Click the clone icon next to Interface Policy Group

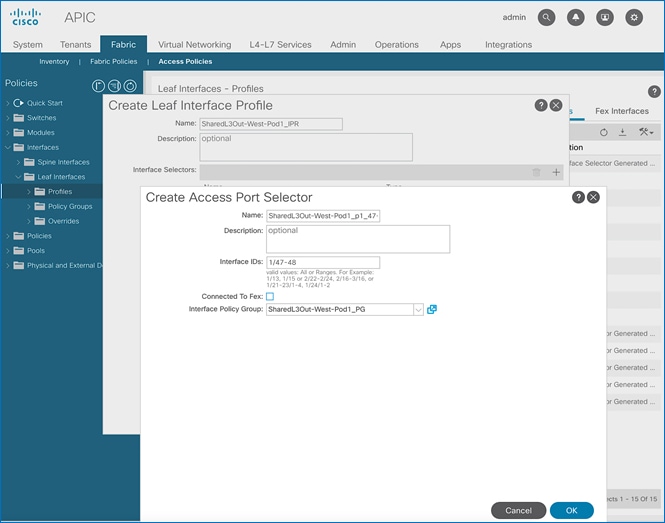(x=432, y=309)
